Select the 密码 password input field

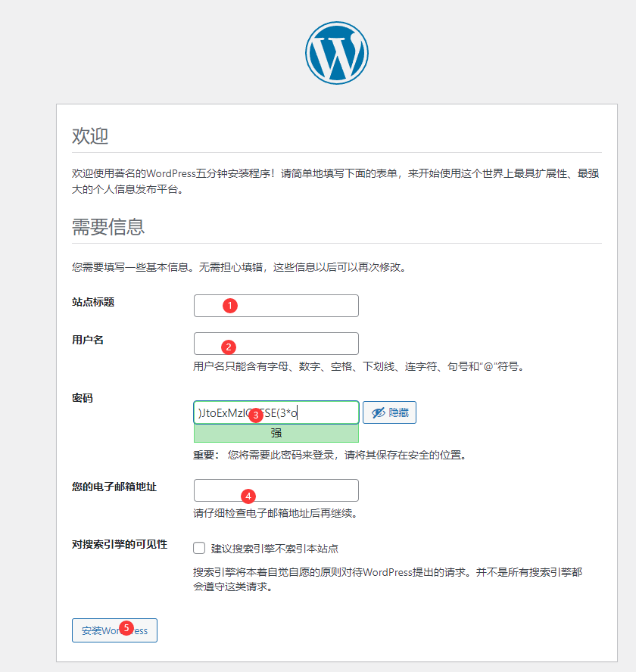pyautogui.click(x=276, y=412)
